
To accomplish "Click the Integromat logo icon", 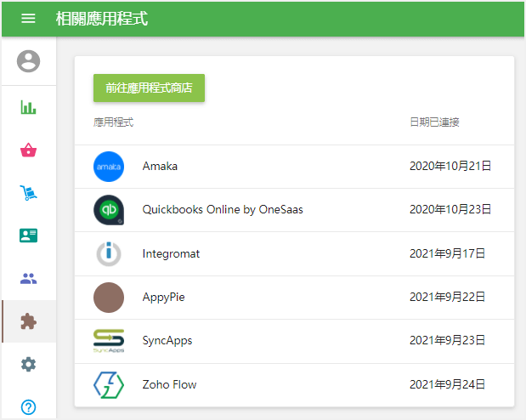I will coord(109,254).
